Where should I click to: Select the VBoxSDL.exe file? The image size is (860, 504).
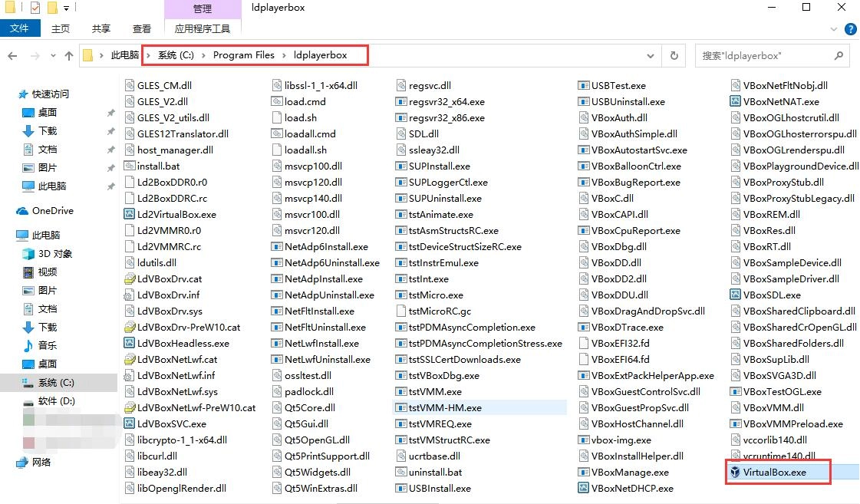(766, 295)
